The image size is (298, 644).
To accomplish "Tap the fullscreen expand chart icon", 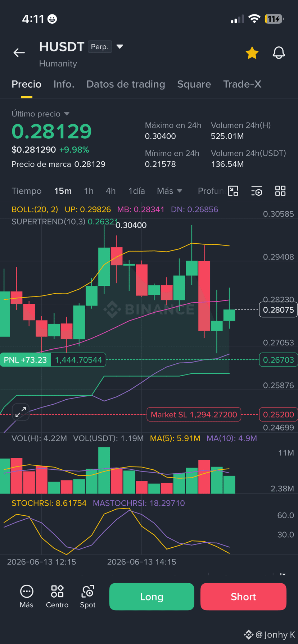I will tap(21, 412).
